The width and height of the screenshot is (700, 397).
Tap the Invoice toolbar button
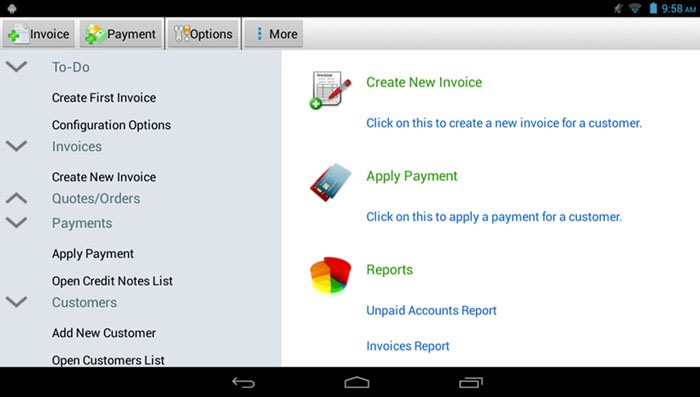pyautogui.click(x=38, y=34)
